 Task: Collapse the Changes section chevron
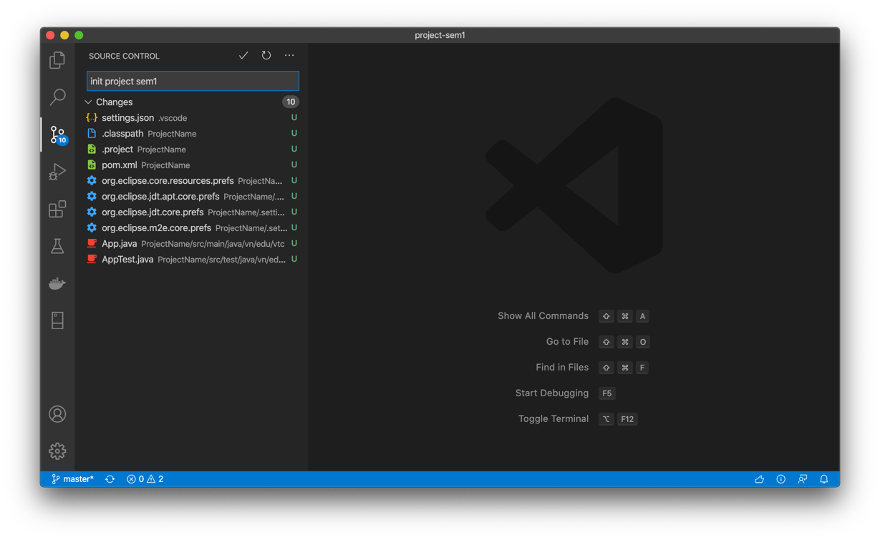(88, 102)
